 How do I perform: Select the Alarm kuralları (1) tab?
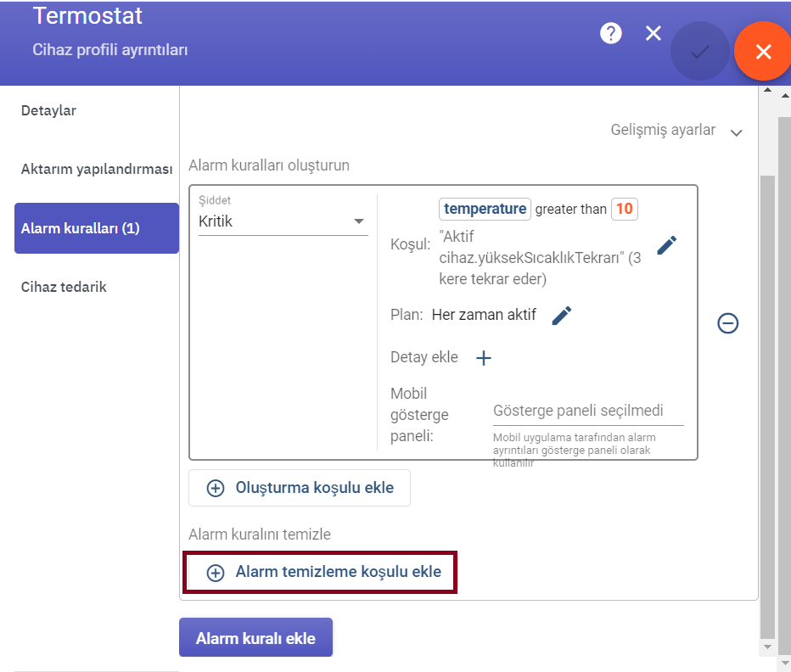click(97, 228)
